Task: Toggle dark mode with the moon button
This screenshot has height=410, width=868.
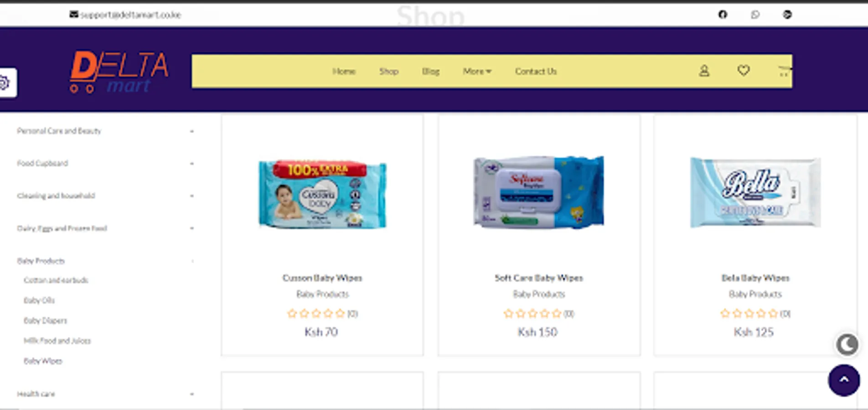Action: tap(847, 344)
